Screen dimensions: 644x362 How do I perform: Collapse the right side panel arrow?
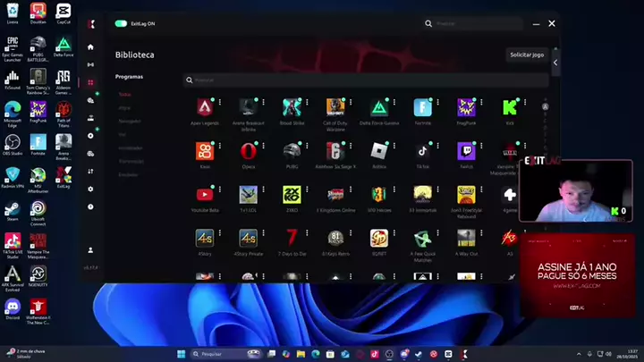(555, 63)
